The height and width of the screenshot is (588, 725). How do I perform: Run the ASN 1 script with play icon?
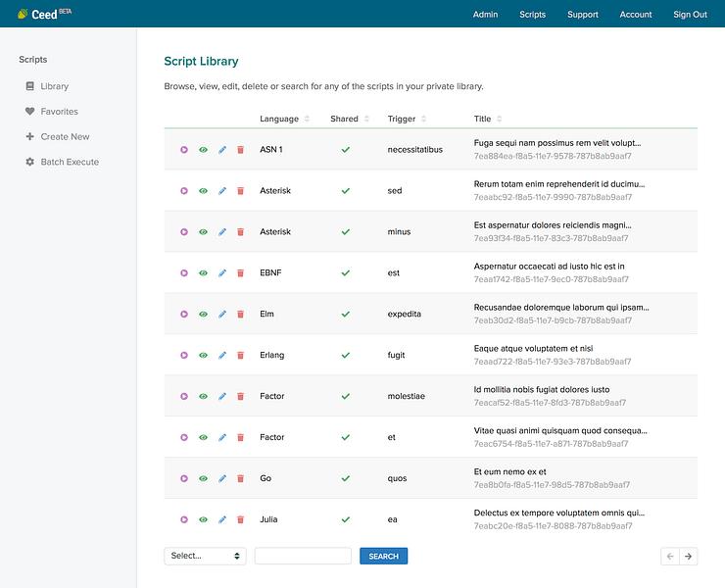click(184, 149)
